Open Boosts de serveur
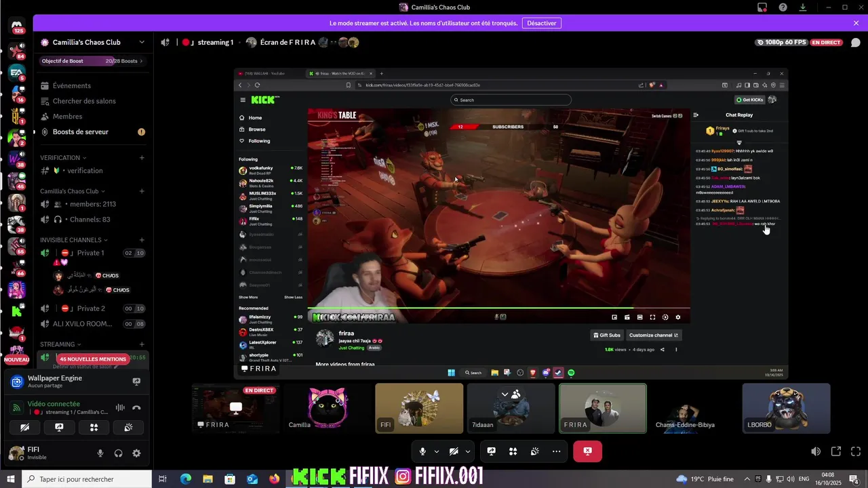This screenshot has width=868, height=488. [x=93, y=131]
